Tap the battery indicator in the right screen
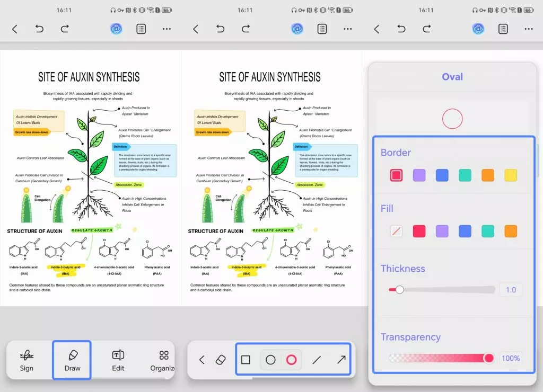 tap(528, 10)
